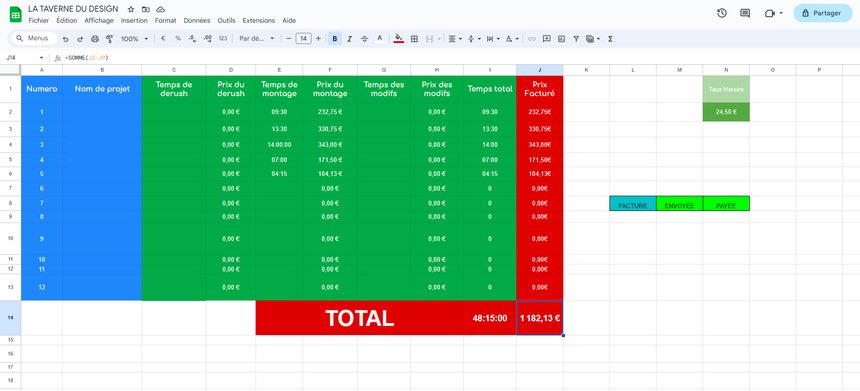Viewport: 860px width, 391px height.
Task: Open the Extensions menu
Action: [x=259, y=20]
